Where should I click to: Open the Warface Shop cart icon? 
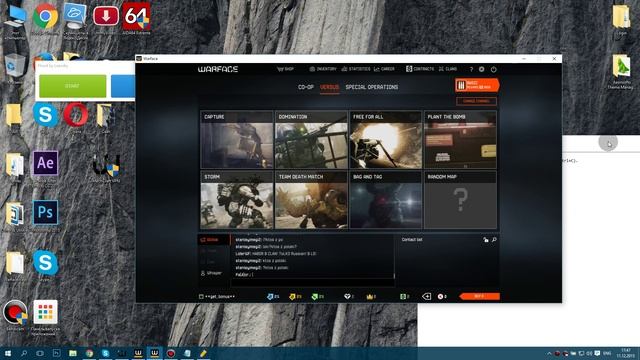(280, 69)
